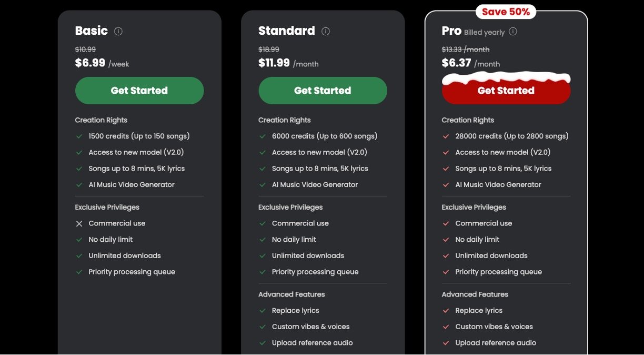
Task: Click Standard's Upload reference audio checkmark
Action: 263,343
